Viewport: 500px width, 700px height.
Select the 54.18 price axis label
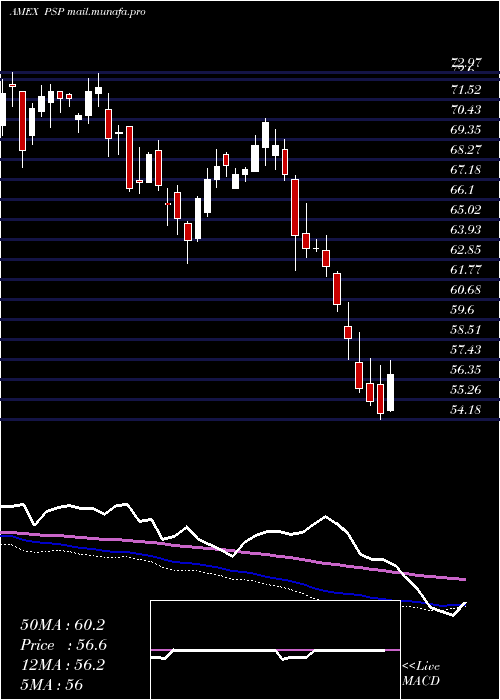(x=466, y=410)
